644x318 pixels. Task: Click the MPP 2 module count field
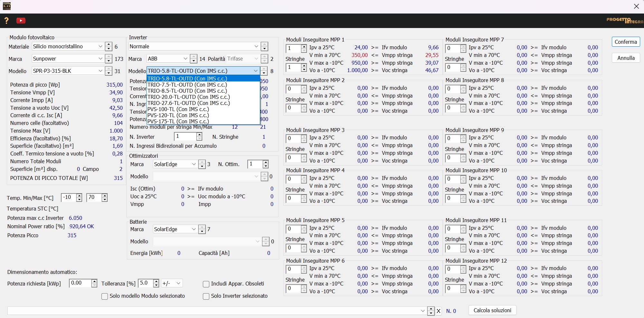[294, 89]
